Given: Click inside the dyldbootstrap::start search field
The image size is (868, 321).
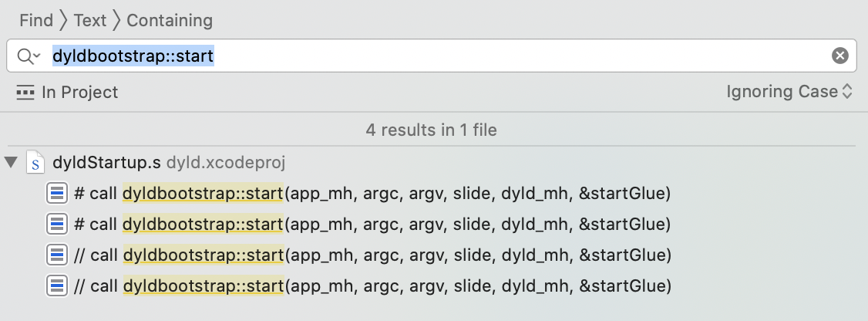Looking at the screenshot, I should pos(463,56).
